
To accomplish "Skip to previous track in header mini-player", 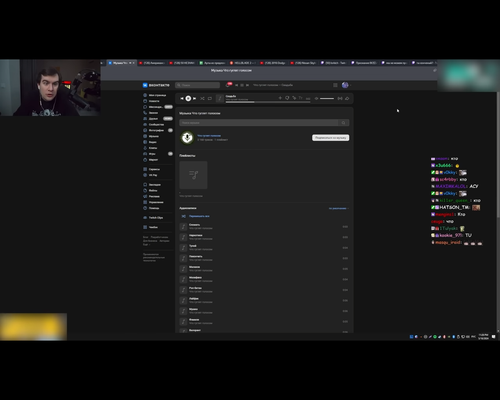I will (237, 85).
